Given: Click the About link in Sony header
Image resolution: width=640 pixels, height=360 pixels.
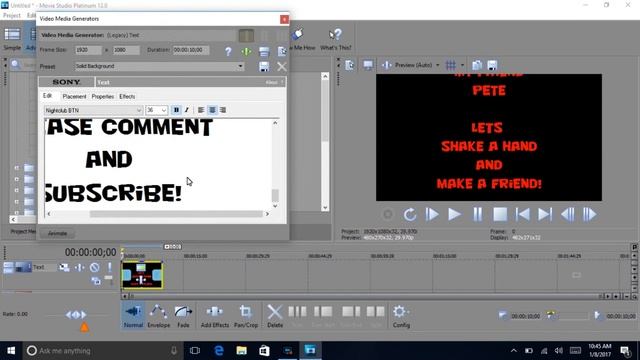Looking at the screenshot, I should pos(271,82).
